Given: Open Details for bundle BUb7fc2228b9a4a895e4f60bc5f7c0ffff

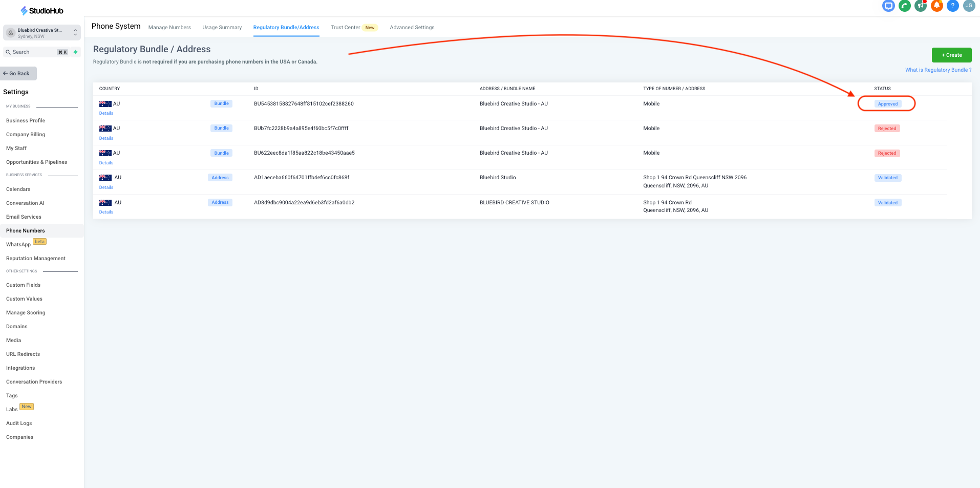Looking at the screenshot, I should point(106,138).
